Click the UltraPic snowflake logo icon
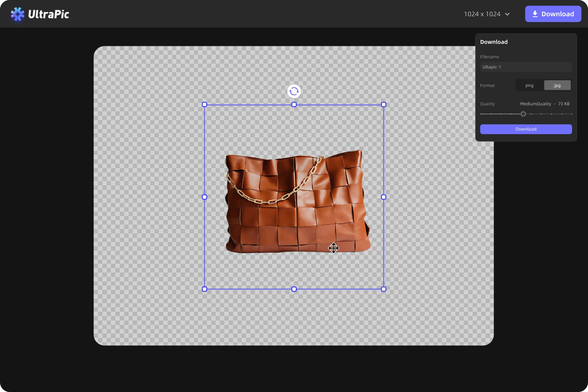Screen dimensions: 588x392 click(x=17, y=14)
